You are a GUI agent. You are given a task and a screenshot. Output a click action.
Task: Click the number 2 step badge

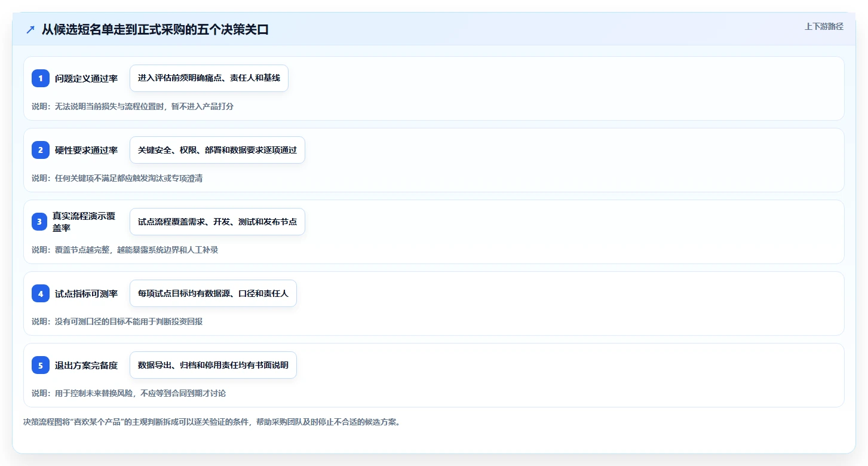41,150
